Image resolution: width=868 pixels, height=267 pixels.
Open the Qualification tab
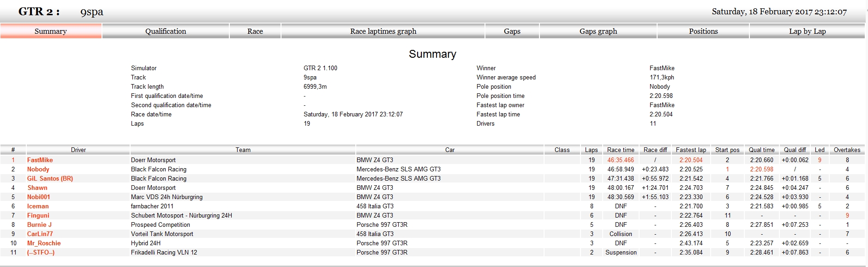166,31
